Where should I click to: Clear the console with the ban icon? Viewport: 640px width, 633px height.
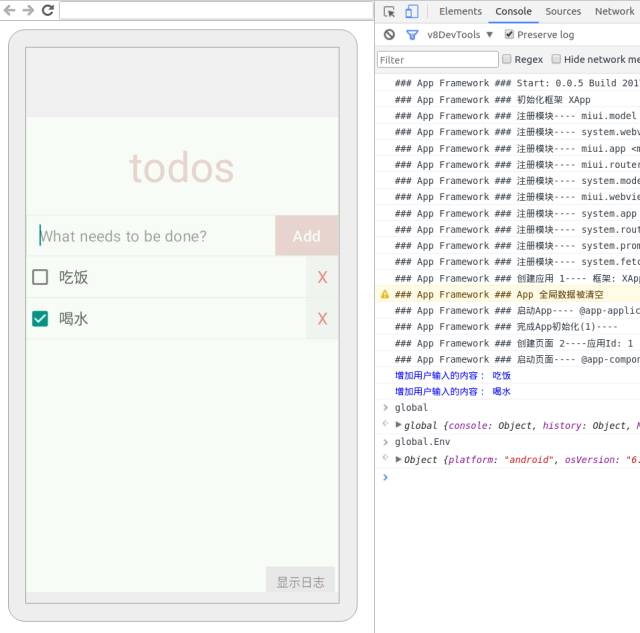[x=389, y=35]
